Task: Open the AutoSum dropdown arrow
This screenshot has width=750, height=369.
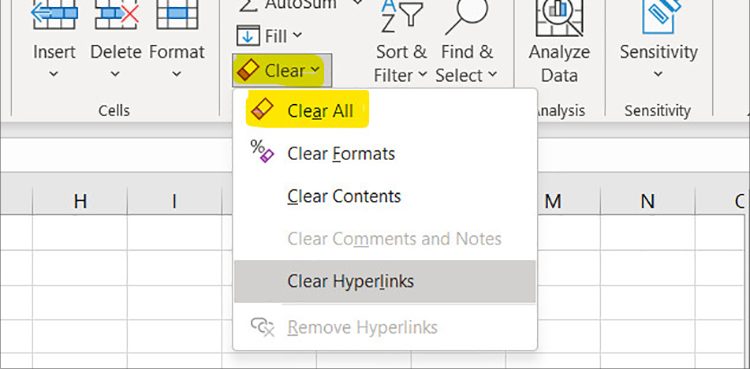Action: point(357,3)
